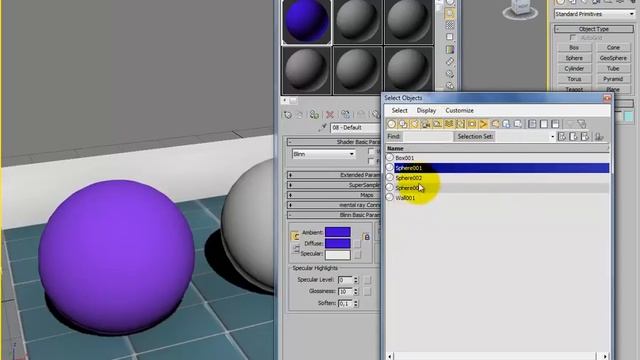The height and width of the screenshot is (360, 640).
Task: Click red X Reset Map/Mtl icon
Action: 330,115
